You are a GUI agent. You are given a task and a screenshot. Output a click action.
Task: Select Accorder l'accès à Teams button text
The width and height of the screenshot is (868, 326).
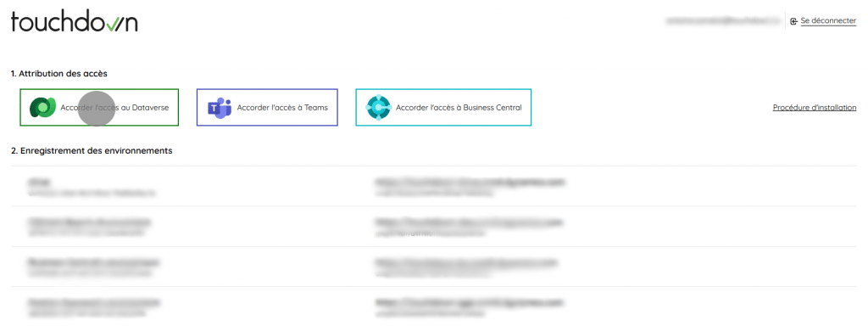coord(282,108)
